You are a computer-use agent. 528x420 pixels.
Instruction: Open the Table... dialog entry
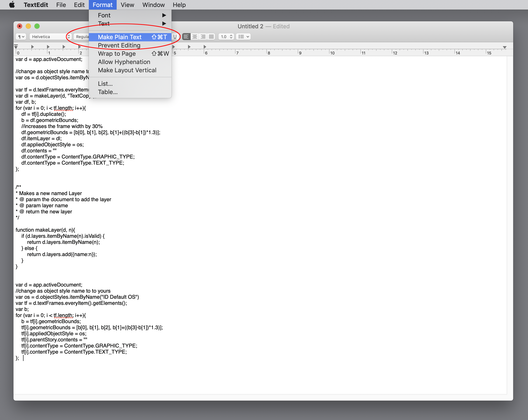click(108, 92)
